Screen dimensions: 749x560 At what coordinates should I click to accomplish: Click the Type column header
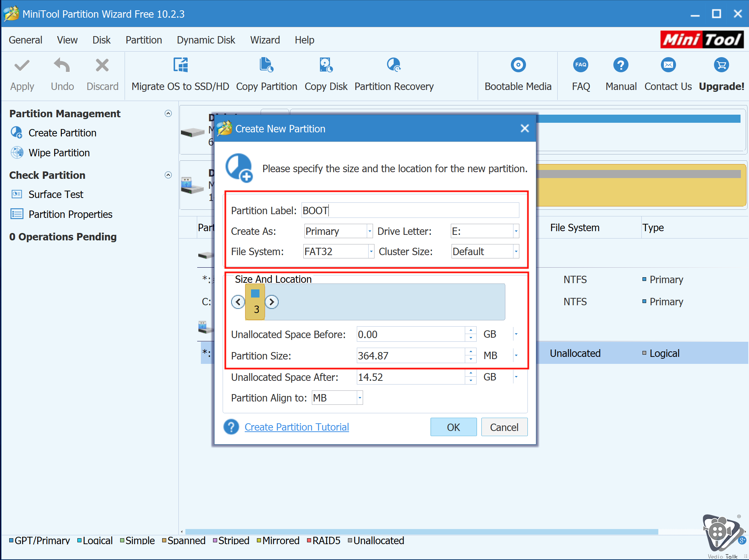pos(653,227)
